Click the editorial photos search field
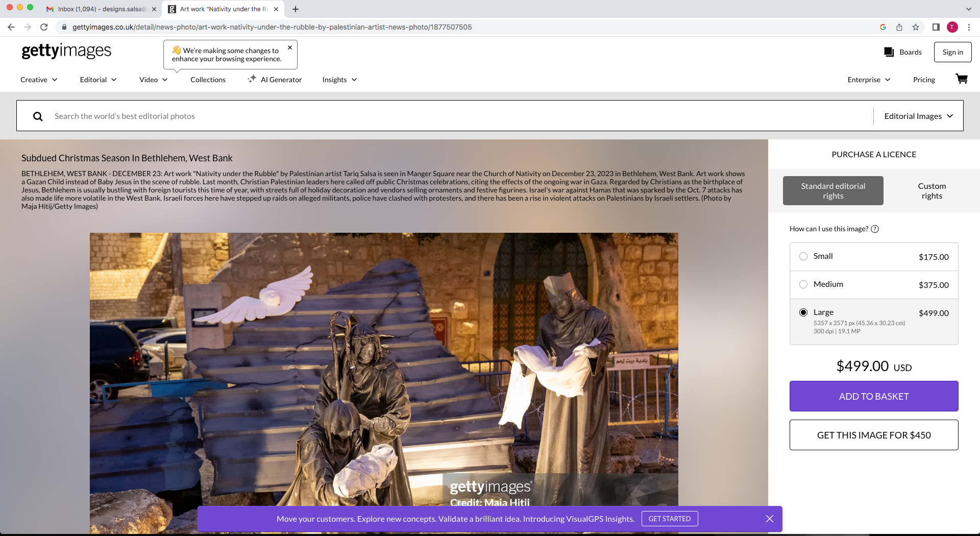Image resolution: width=980 pixels, height=536 pixels. click(459, 116)
